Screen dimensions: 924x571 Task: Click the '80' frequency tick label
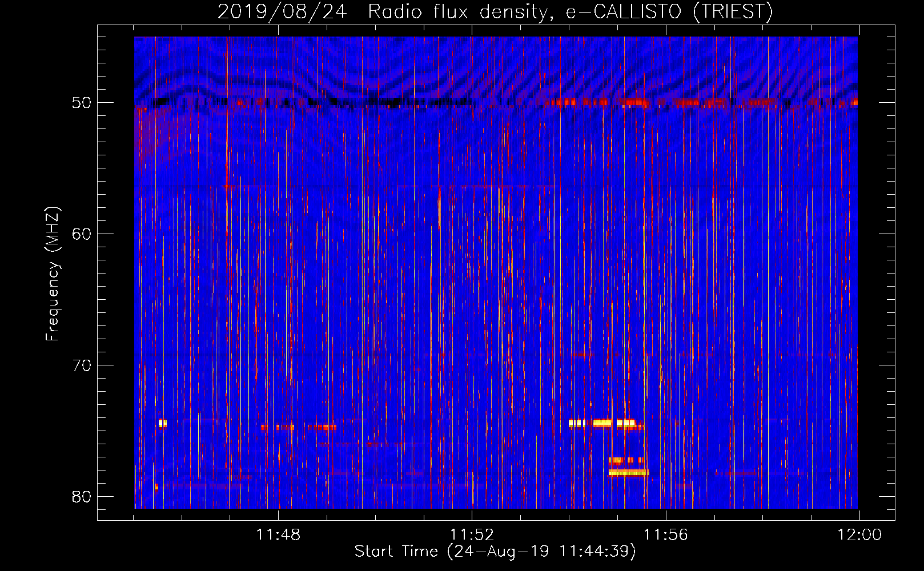82,497
